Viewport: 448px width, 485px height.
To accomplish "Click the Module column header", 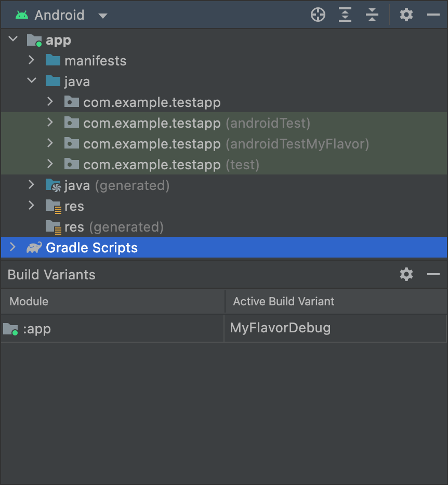I will [x=29, y=301].
